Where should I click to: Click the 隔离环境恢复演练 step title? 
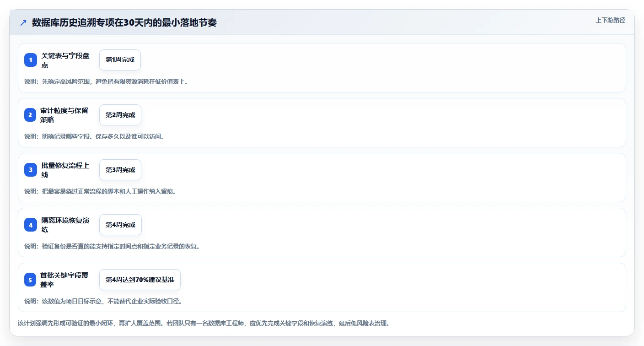click(65, 225)
